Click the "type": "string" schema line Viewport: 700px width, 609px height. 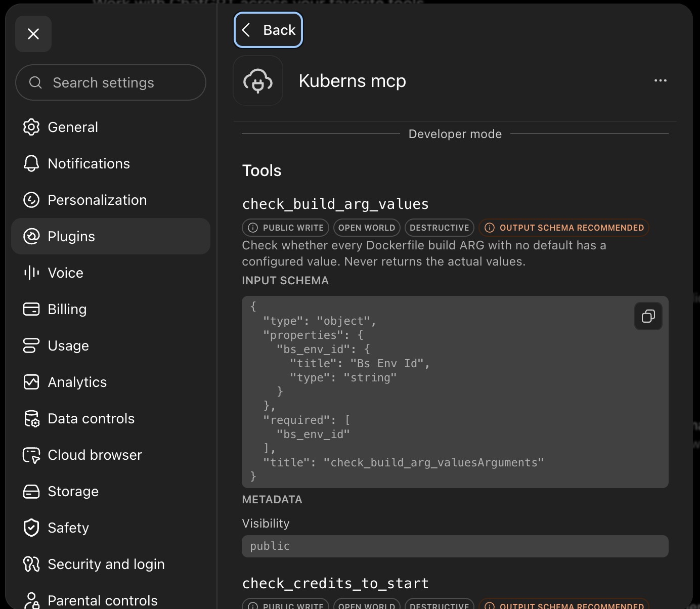343,377
